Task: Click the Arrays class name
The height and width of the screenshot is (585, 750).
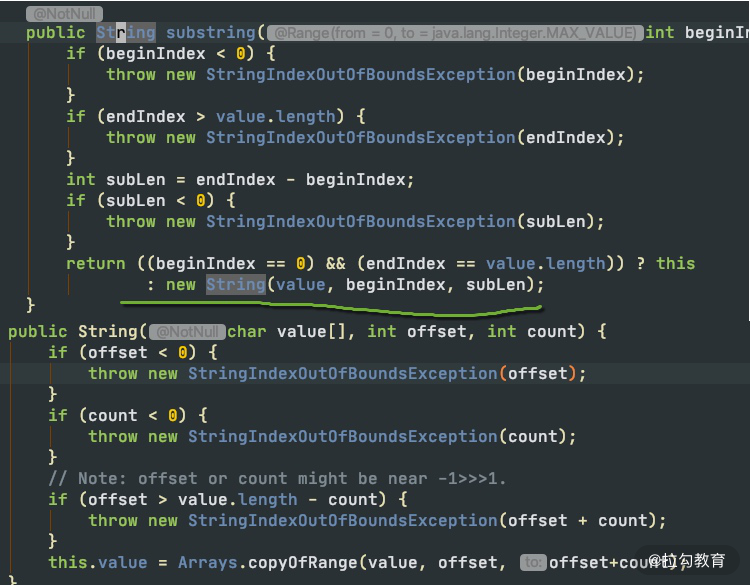Action: [208, 563]
